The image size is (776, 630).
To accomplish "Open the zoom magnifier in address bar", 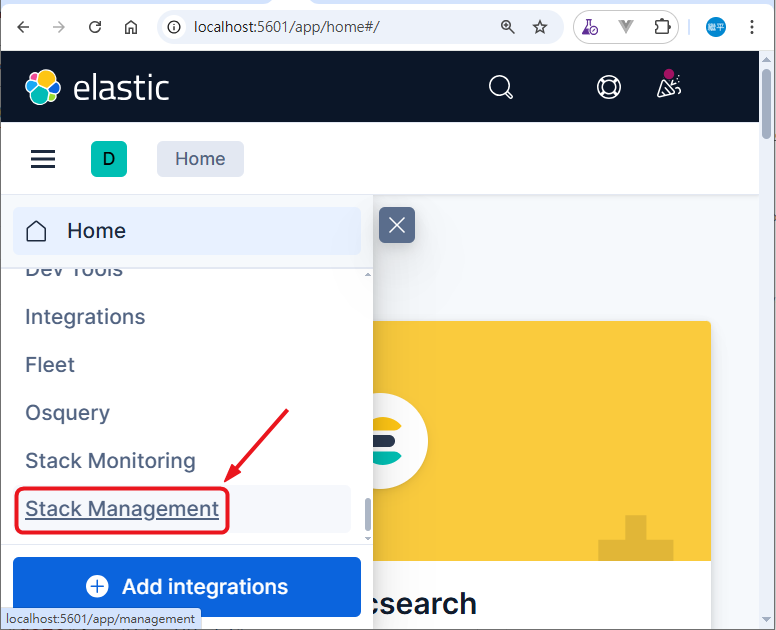I will click(507, 27).
